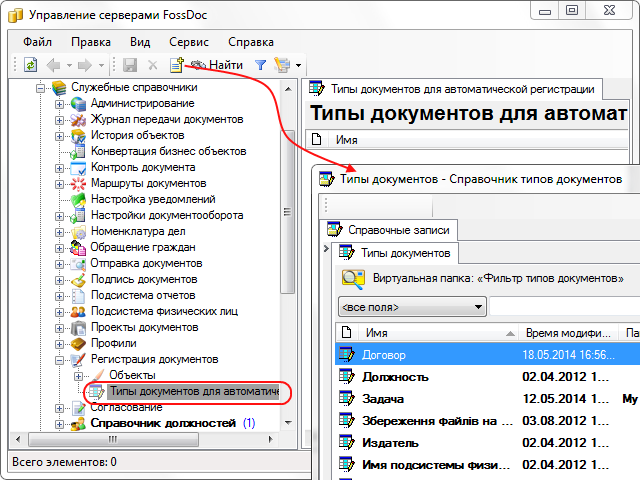Viewport: 640px width, 480px height.
Task: Select the Журнал передачи документов icon
Action: 78,120
